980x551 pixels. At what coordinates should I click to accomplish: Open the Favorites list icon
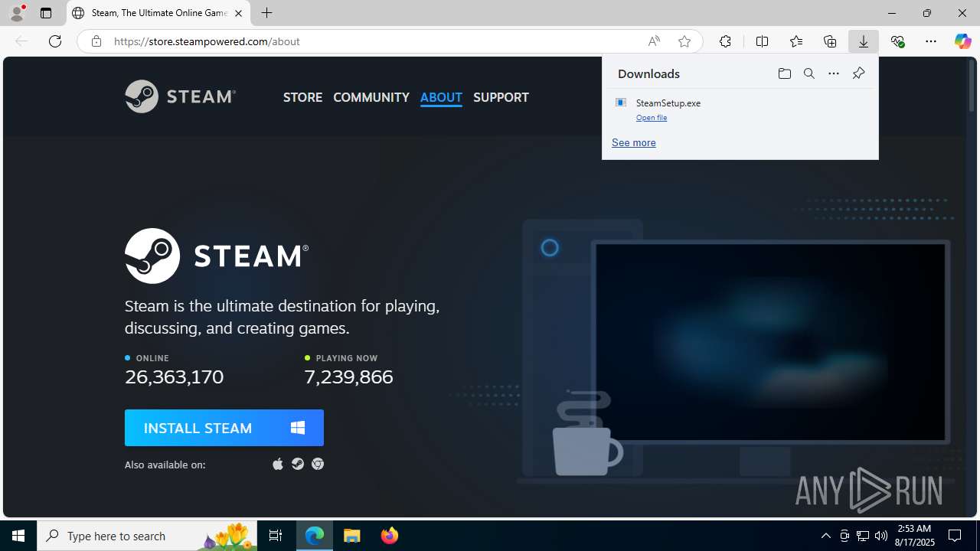pyautogui.click(x=796, y=41)
